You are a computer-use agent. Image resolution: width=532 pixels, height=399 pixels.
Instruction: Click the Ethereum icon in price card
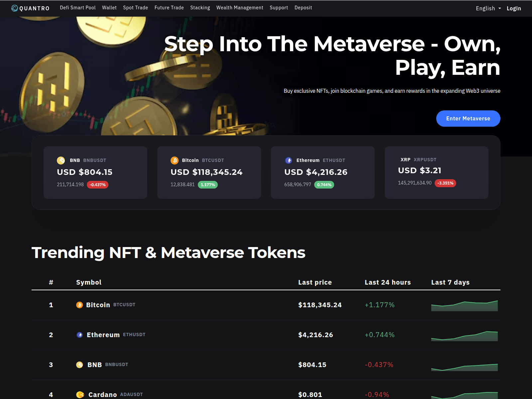coord(289,160)
